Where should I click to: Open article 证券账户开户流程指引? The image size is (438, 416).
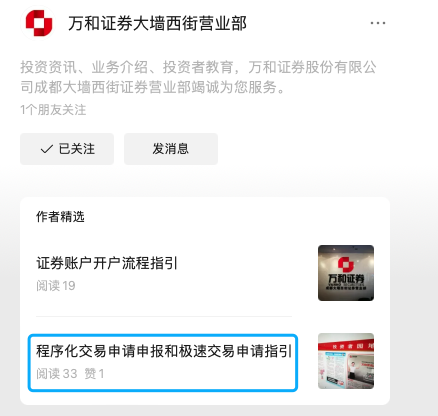click(x=107, y=263)
